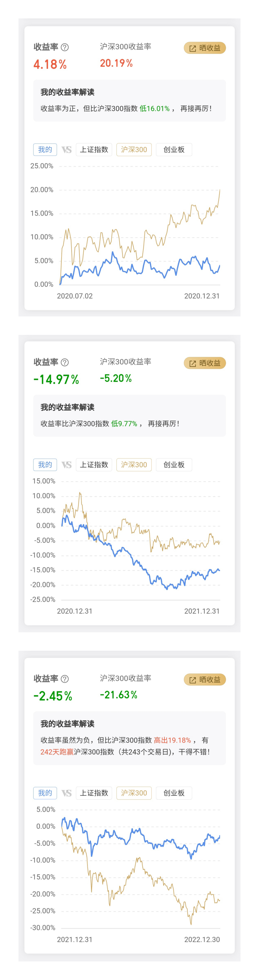
Task: Click help icon beside second 收益率 label
Action: 65,362
